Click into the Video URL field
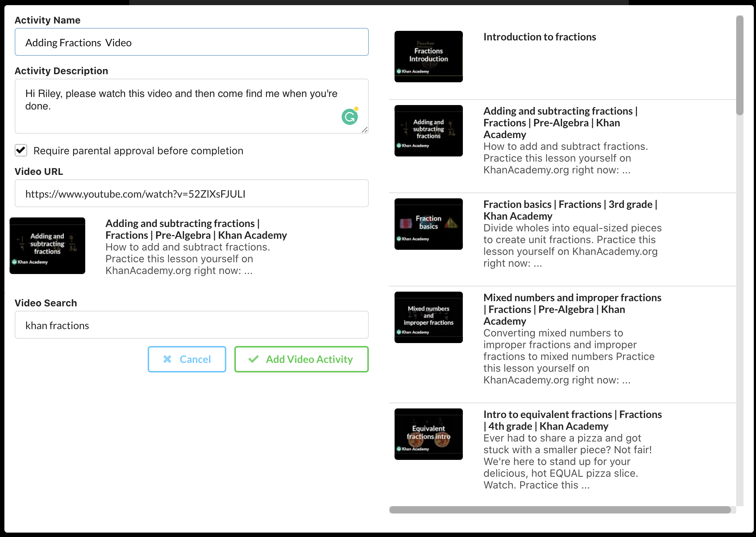The image size is (756, 537). [x=191, y=194]
